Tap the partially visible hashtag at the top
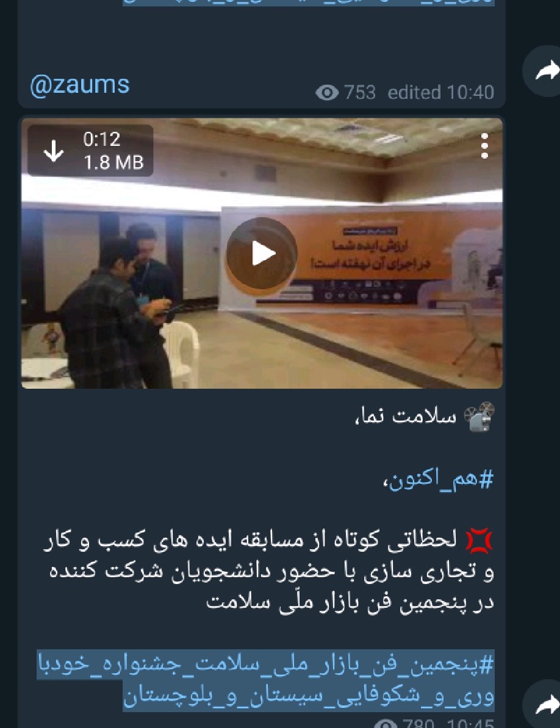This screenshot has width=560, height=728. click(x=309, y=2)
